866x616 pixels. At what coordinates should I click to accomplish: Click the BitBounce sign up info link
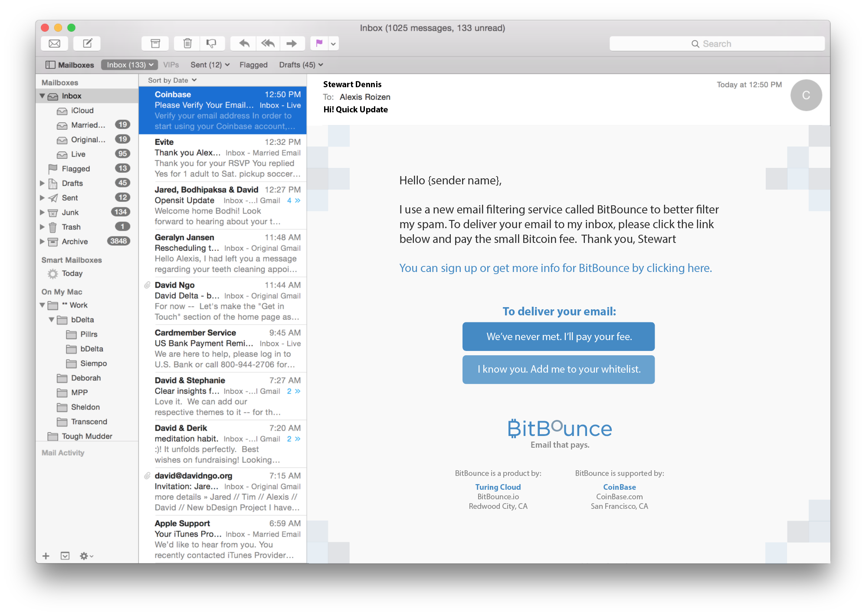555,268
